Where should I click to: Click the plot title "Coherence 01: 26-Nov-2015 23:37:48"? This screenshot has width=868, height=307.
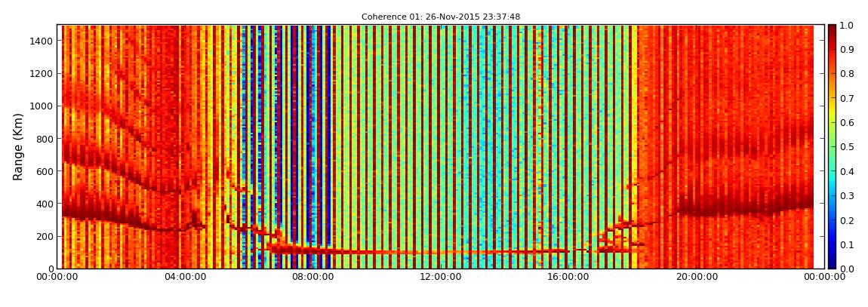click(x=441, y=17)
